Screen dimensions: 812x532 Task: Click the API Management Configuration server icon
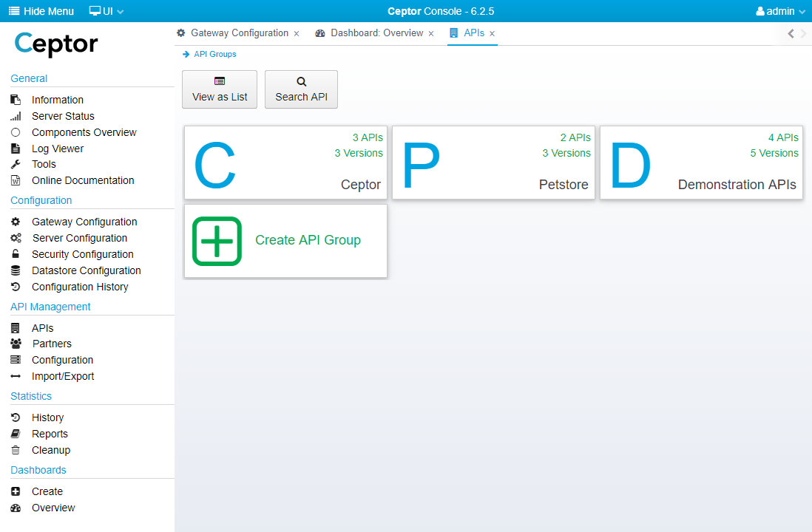click(16, 360)
